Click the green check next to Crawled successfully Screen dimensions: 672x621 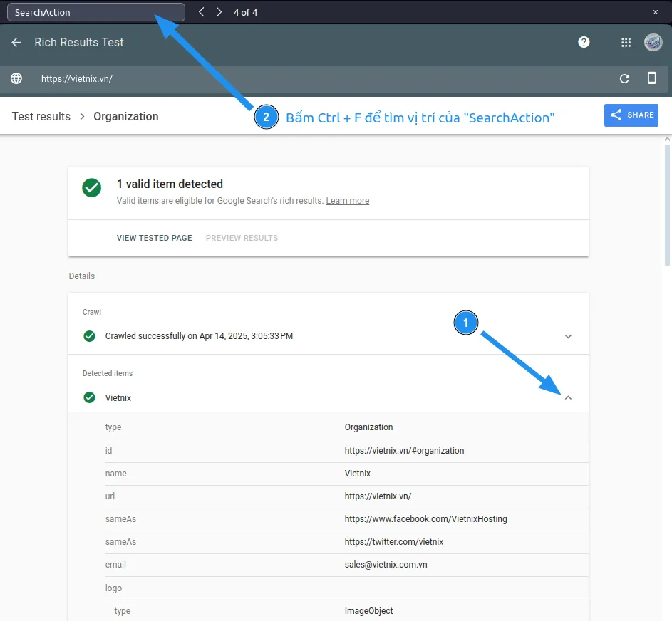(89, 336)
